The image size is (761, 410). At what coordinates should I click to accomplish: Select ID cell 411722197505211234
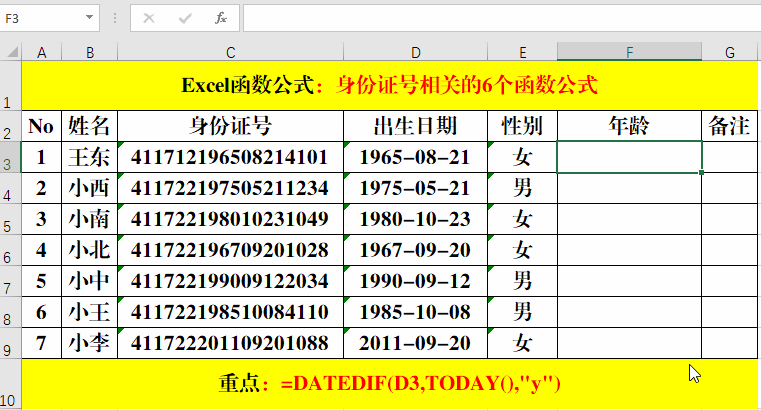231,188
